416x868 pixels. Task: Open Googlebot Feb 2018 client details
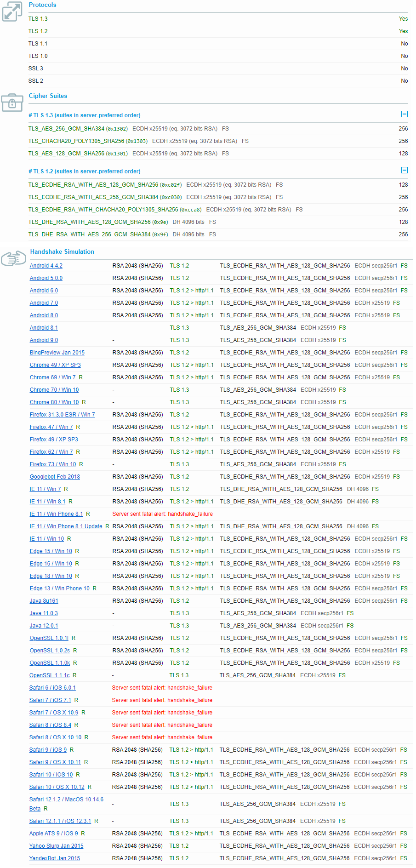[x=55, y=477]
